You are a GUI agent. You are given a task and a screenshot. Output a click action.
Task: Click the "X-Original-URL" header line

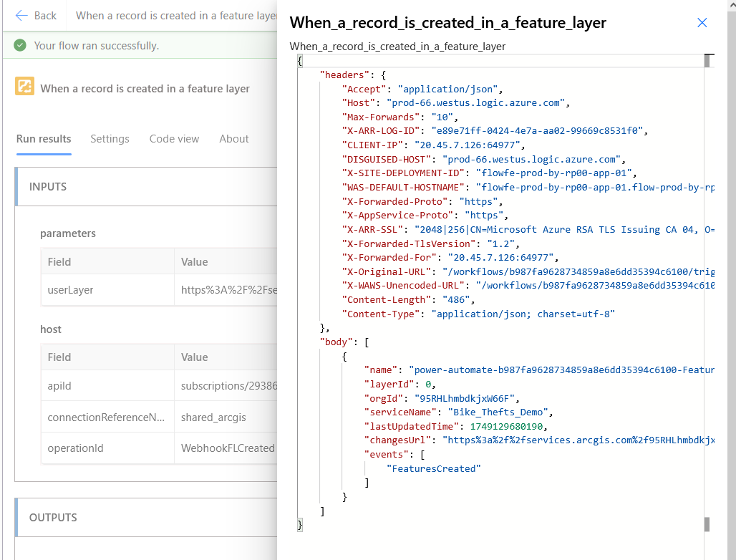tap(528, 272)
